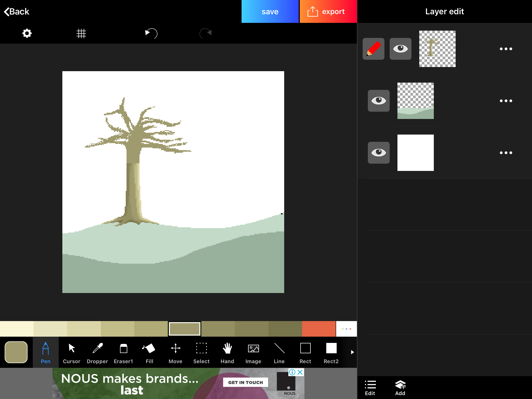
Task: Select the hills layer thumbnail
Action: coord(415,101)
